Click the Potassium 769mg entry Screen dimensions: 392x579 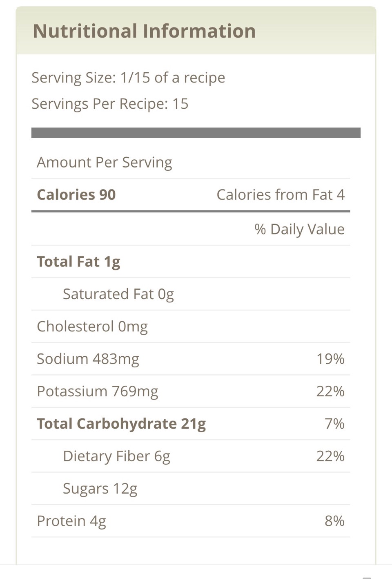[x=97, y=391]
